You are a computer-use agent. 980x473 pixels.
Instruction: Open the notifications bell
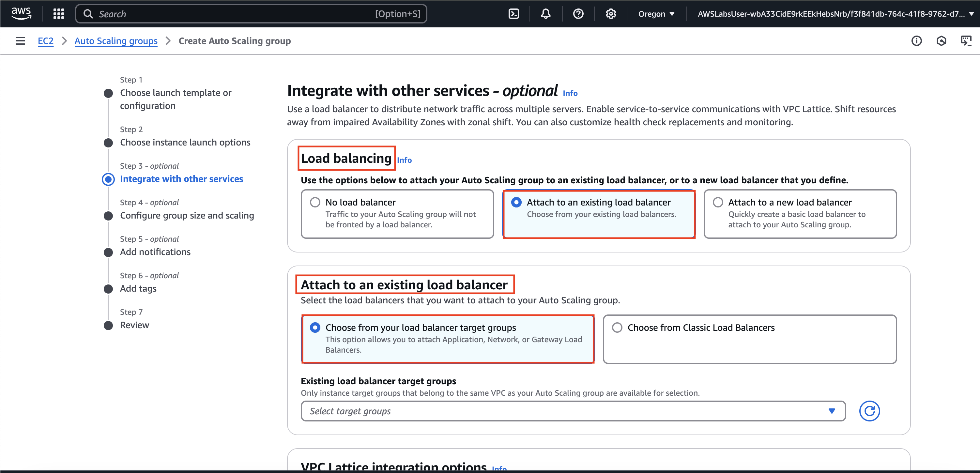(x=545, y=14)
